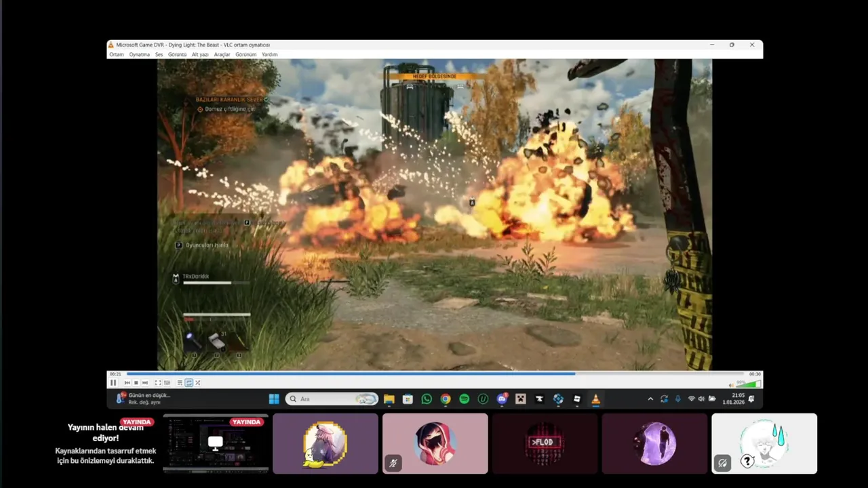Open the white window-icon app beside VLC
Screen dimensions: 868x488
577,399
